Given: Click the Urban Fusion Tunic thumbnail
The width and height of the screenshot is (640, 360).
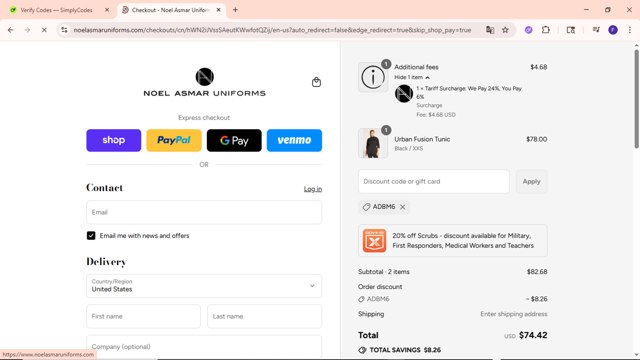Looking at the screenshot, I should pos(373,143).
